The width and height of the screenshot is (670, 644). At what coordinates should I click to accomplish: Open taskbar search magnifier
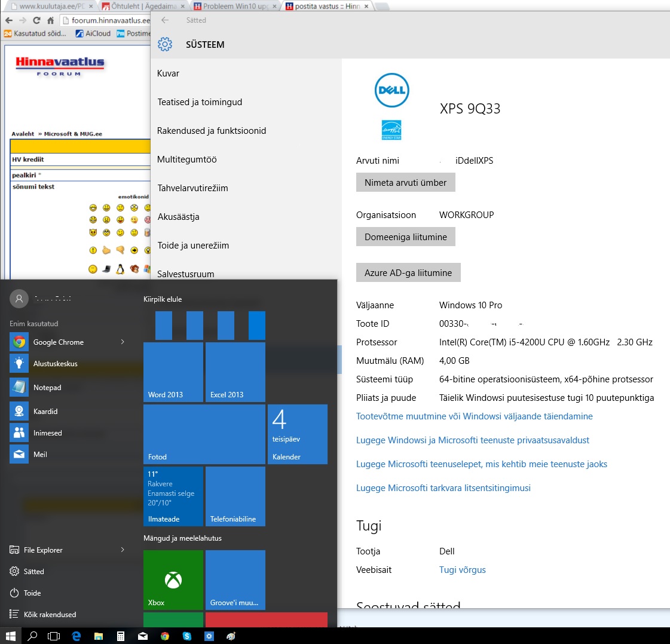click(32, 636)
